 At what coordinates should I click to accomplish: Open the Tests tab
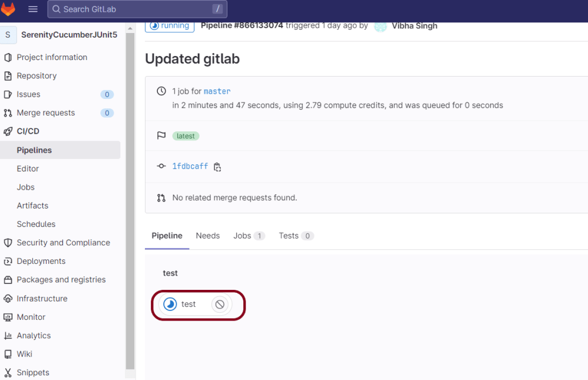coord(289,236)
